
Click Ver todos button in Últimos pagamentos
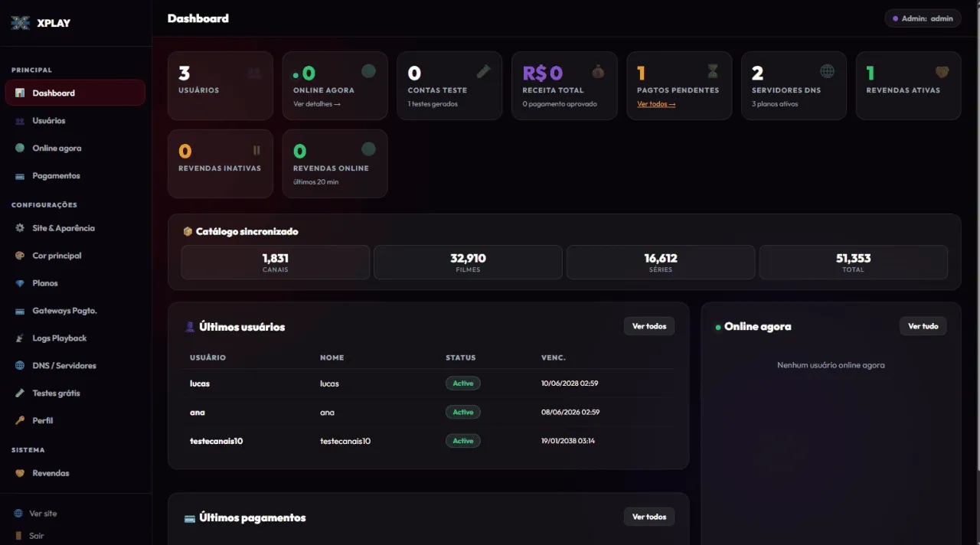click(x=649, y=517)
